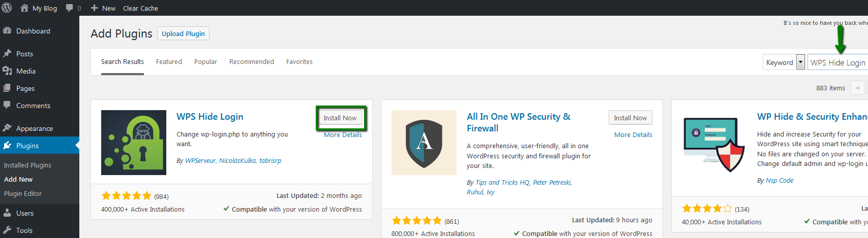
Task: Switch to the Popular tab
Action: pos(205,61)
